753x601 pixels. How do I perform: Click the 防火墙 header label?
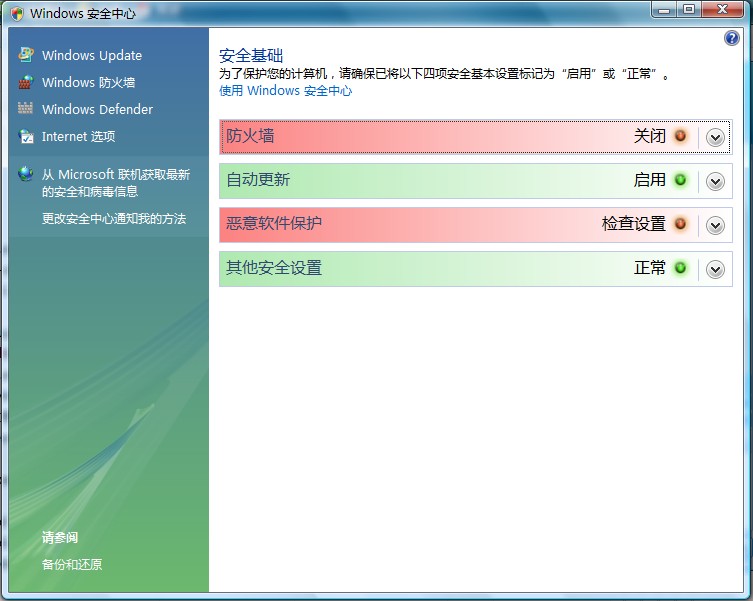[x=250, y=136]
